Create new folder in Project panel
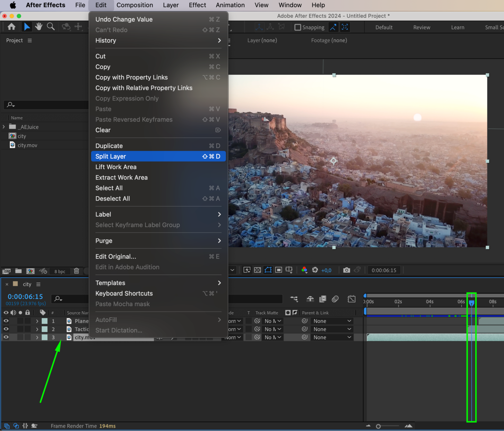Screen dimensions: 504x431 tap(18, 271)
